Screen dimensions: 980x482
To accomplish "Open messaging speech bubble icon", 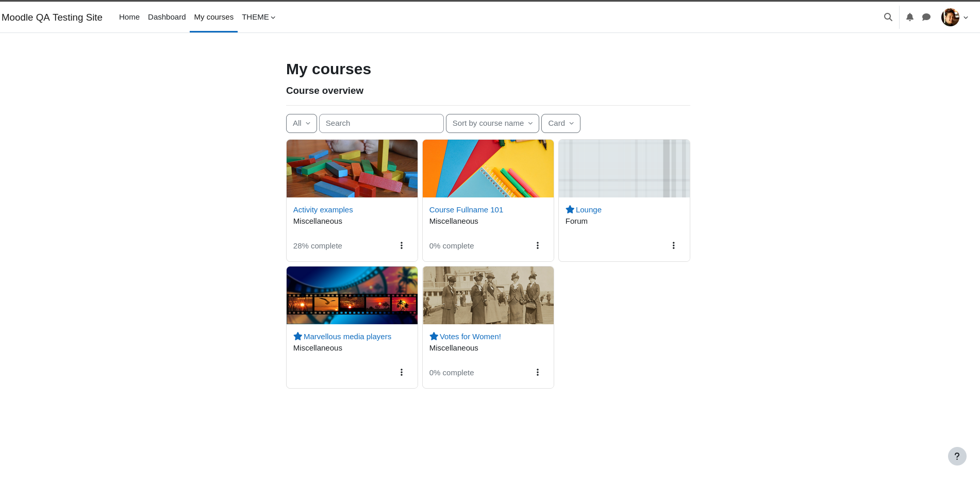I will click(x=926, y=17).
